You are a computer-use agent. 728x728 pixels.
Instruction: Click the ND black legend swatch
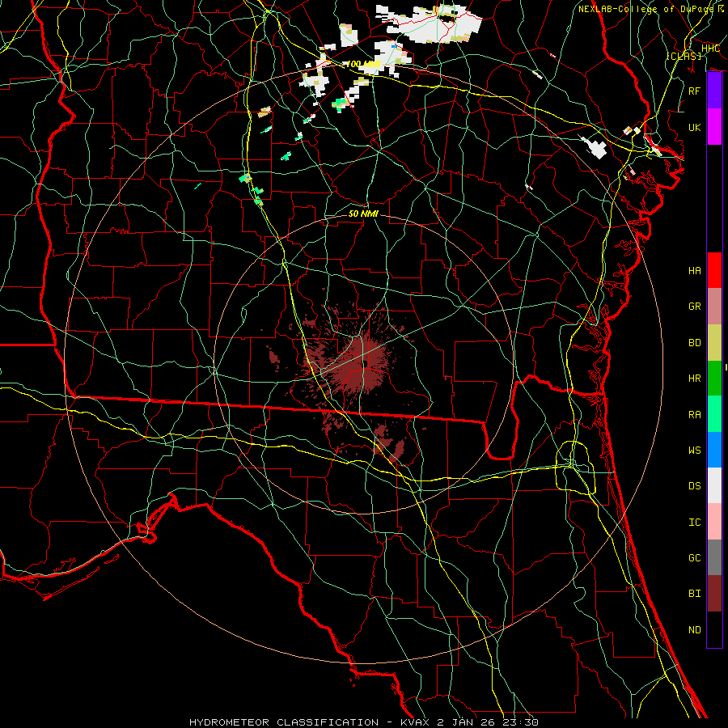(x=714, y=629)
